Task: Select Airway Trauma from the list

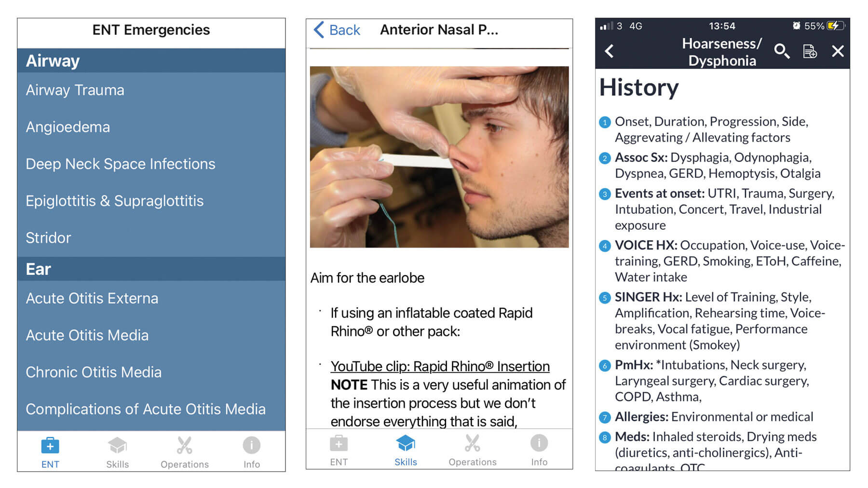Action: pos(75,90)
